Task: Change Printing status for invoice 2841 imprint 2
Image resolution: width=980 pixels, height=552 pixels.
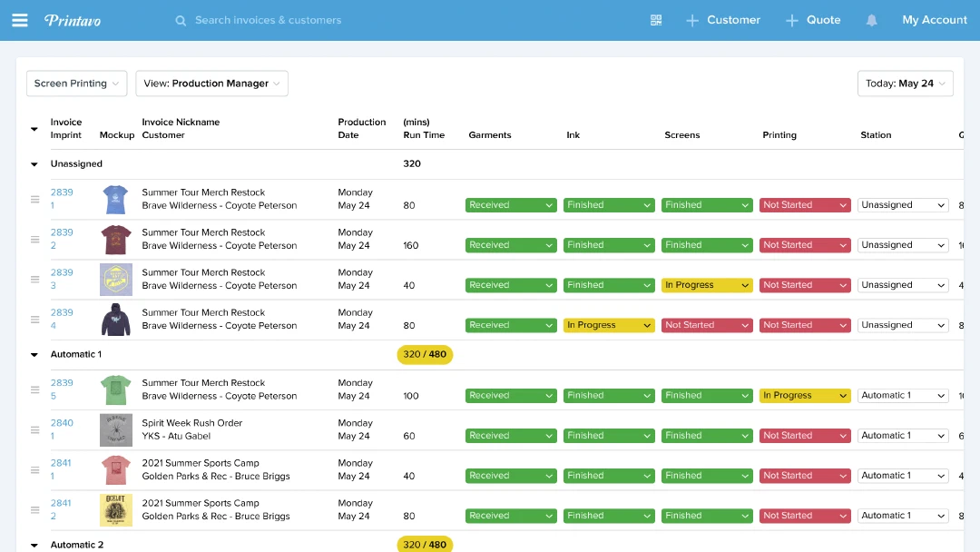Action: point(805,515)
